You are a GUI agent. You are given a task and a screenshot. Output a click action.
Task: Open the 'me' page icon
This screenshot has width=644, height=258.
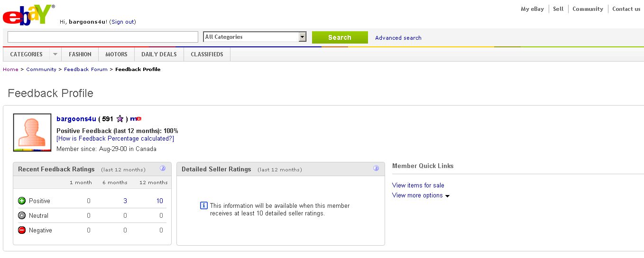136,119
